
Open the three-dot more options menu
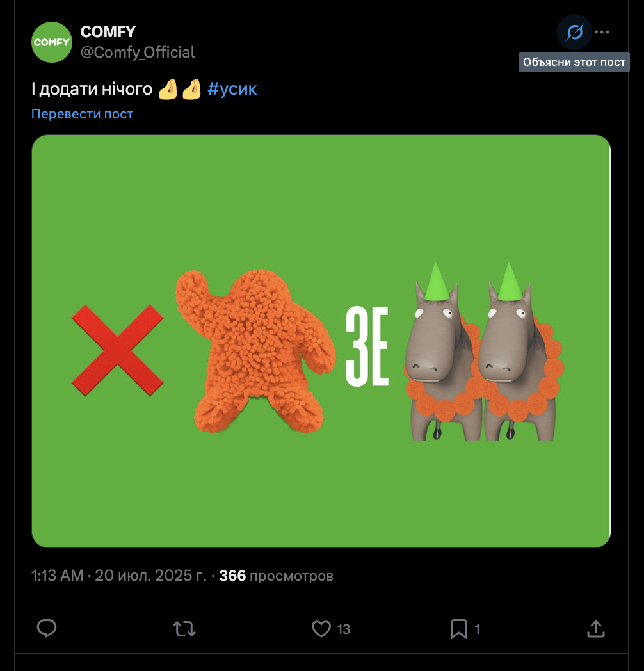coord(602,32)
